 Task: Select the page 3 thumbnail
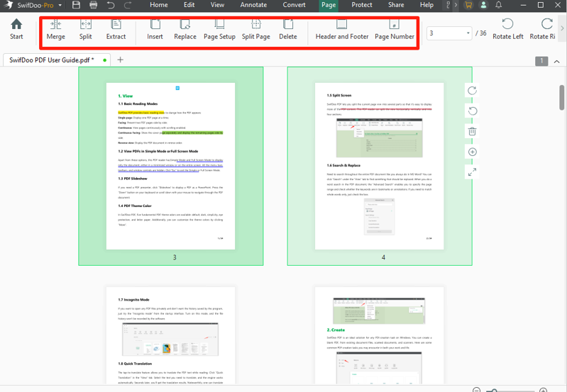coord(171,166)
